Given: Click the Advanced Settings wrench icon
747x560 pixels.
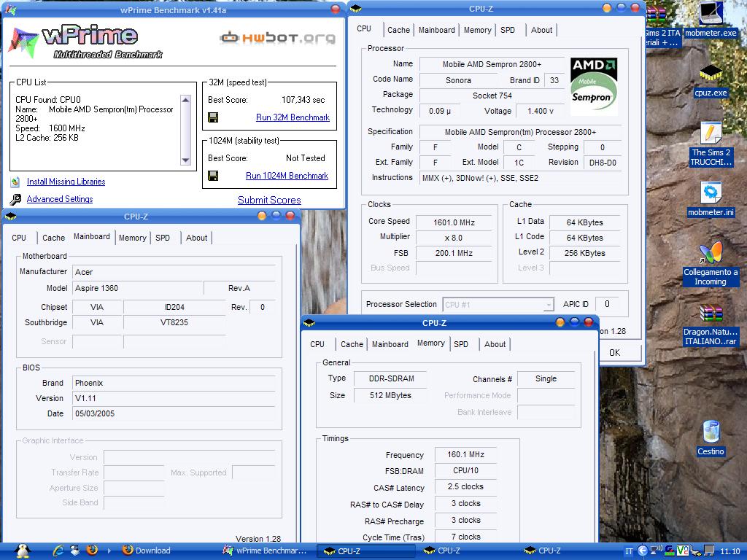Looking at the screenshot, I should pyautogui.click(x=15, y=199).
